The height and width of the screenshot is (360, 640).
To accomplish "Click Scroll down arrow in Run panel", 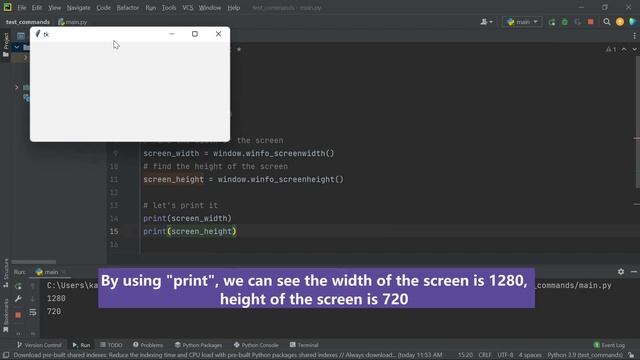I will click(33, 299).
